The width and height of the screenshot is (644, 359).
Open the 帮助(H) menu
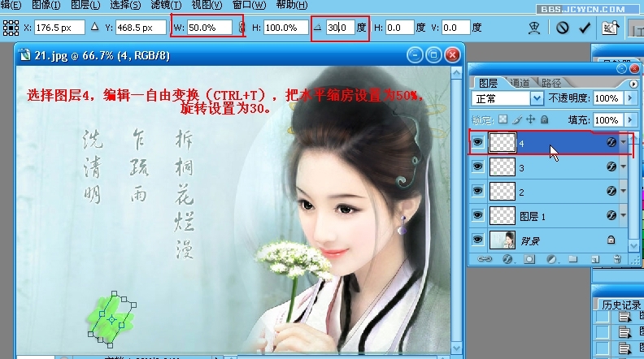(292, 5)
